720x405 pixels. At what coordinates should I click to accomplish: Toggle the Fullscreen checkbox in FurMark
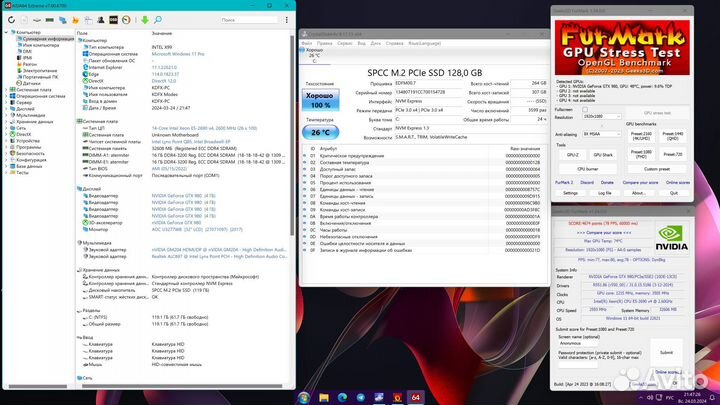(585, 110)
